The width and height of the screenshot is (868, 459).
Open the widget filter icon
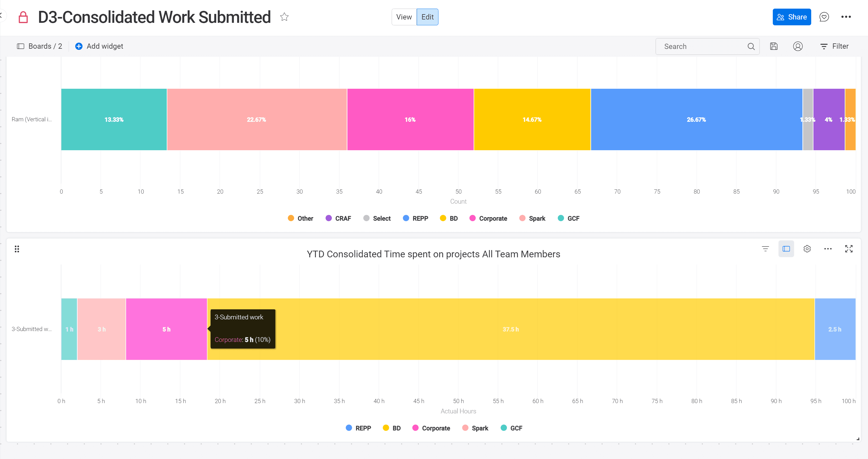point(766,249)
